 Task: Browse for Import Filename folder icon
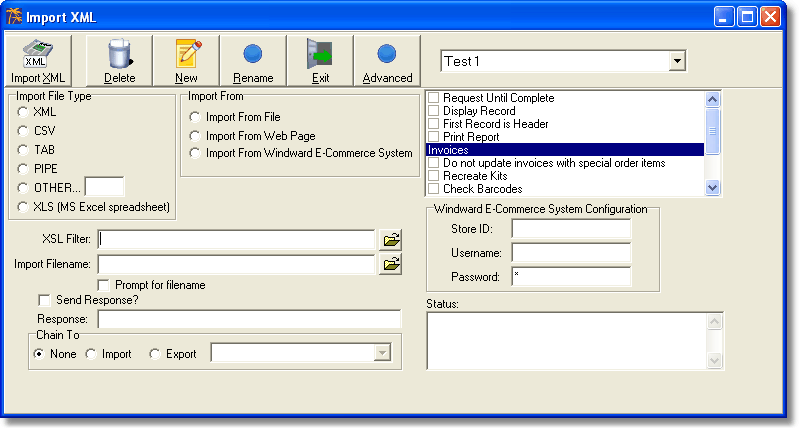[x=391, y=264]
